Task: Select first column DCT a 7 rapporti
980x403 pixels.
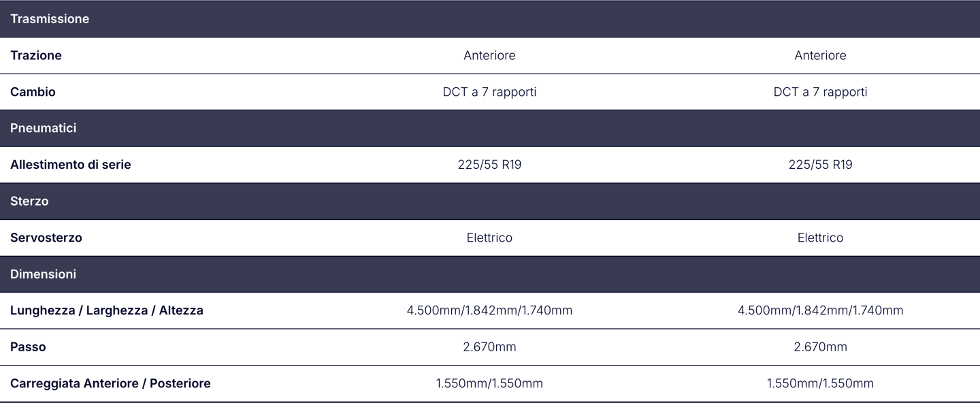Action: point(489,92)
